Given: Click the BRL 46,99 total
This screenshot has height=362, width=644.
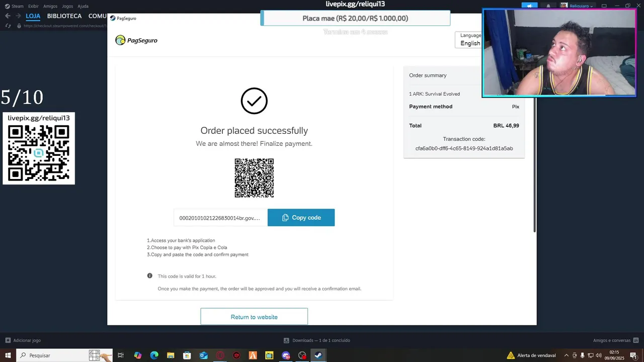Looking at the screenshot, I should [506, 126].
